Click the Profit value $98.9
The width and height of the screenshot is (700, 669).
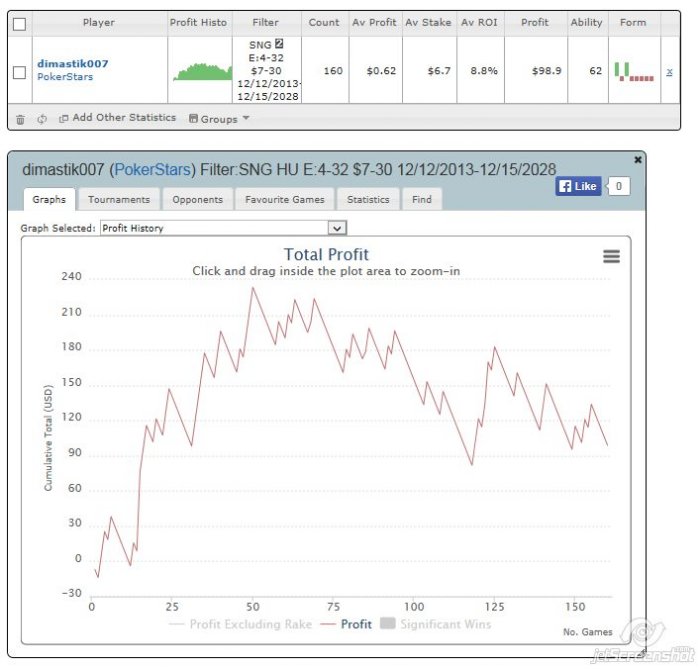(547, 71)
